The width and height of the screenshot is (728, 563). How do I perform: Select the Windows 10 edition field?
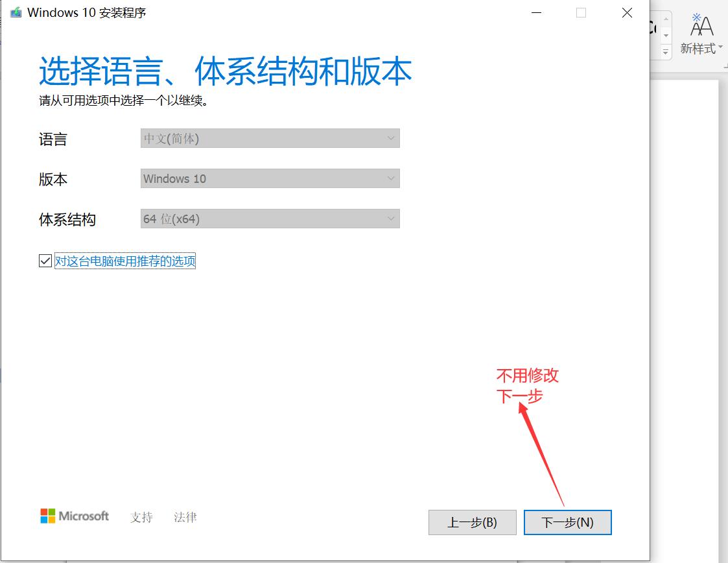(270, 178)
